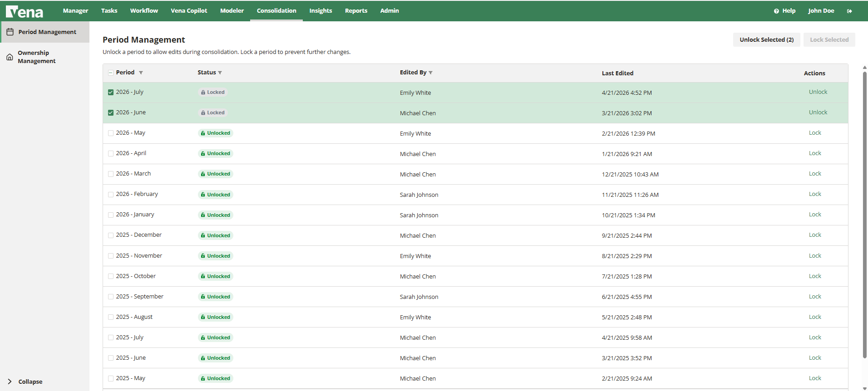Check the 2025 - November period checkbox
The height and width of the screenshot is (391, 868).
coord(111,256)
